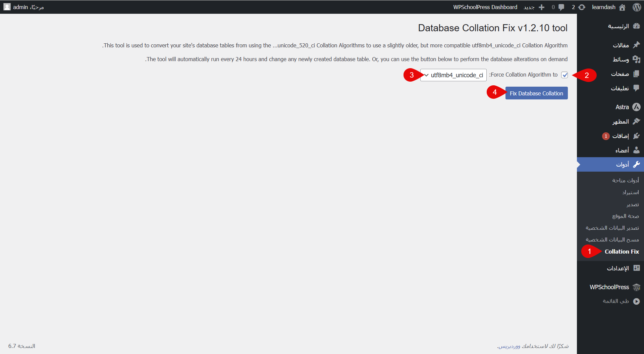Open the تعليقات comments menu

pyautogui.click(x=620, y=88)
